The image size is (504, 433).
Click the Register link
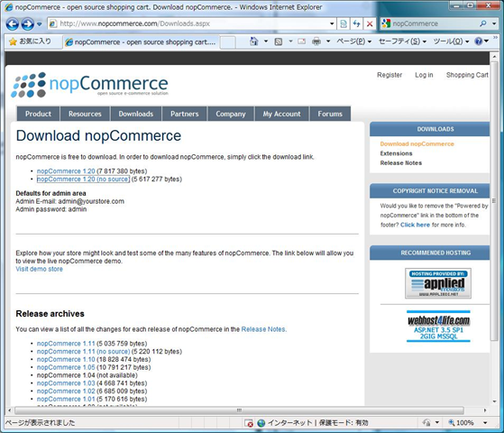(389, 75)
